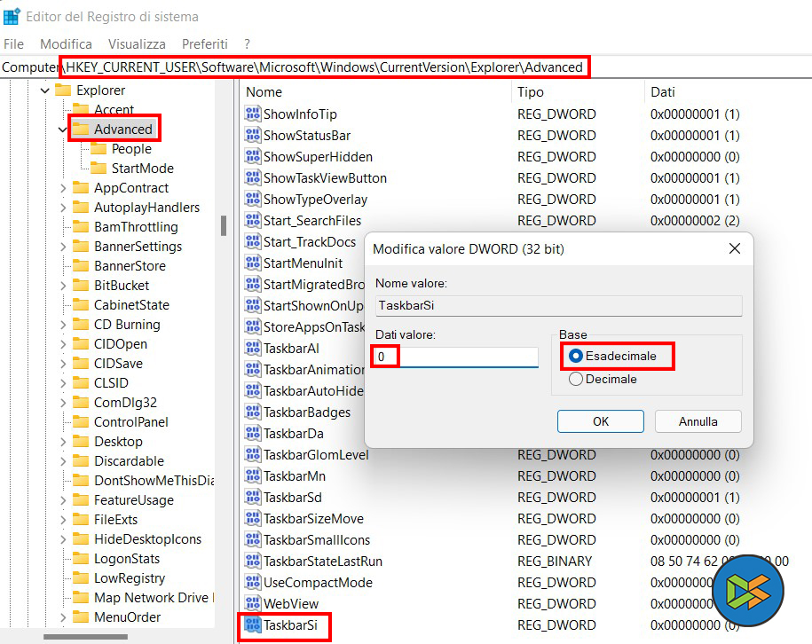The image size is (812, 644).
Task: Expand the Desktop tree node
Action: tap(63, 442)
